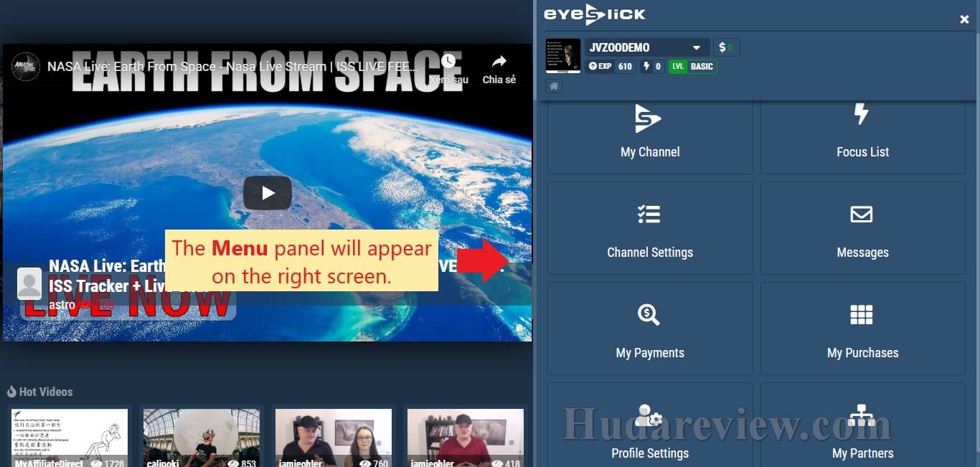Open the jamieohler video with 760 views
The height and width of the screenshot is (467, 980).
[334, 438]
